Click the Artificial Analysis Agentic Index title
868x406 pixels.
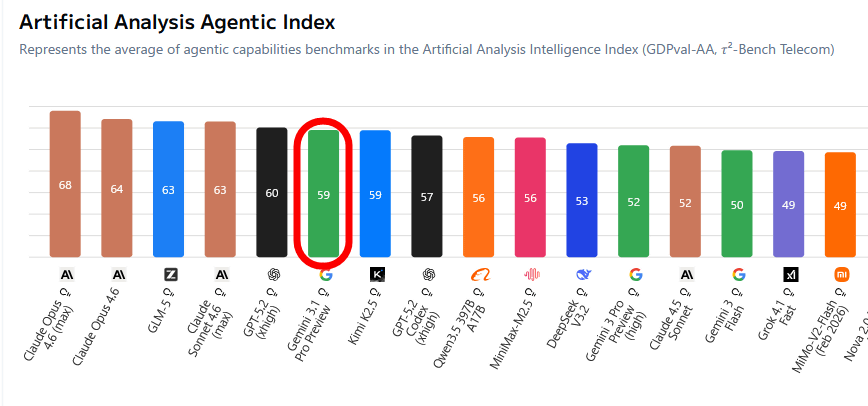click(177, 22)
